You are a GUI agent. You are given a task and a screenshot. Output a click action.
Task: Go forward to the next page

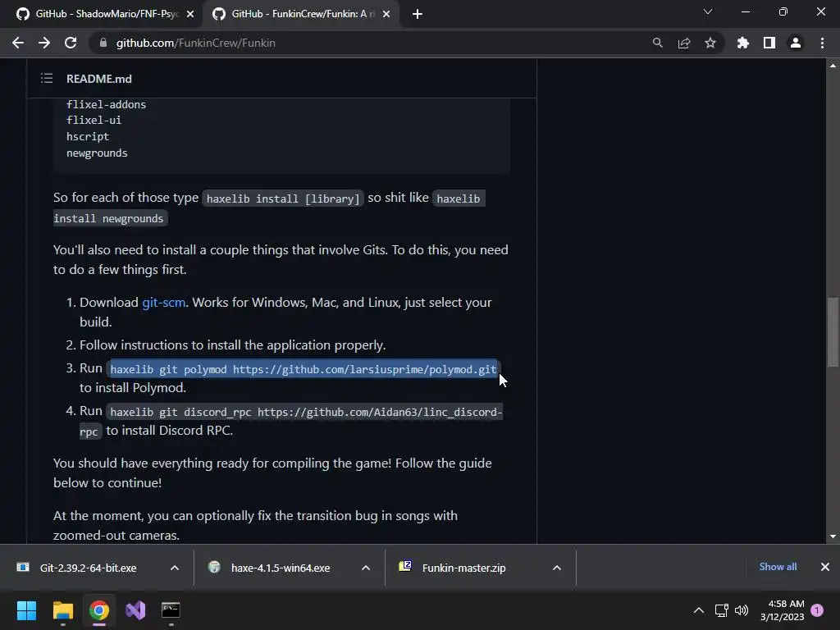pyautogui.click(x=44, y=43)
